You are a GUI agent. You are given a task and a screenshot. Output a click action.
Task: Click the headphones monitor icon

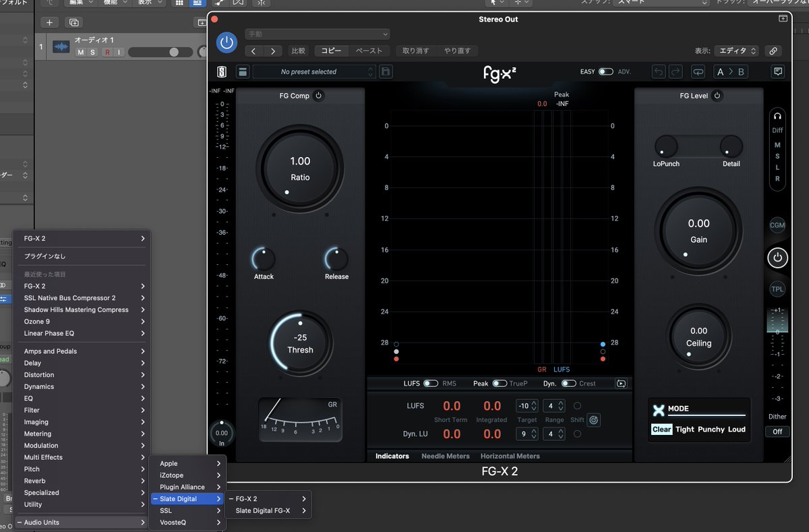pyautogui.click(x=777, y=117)
